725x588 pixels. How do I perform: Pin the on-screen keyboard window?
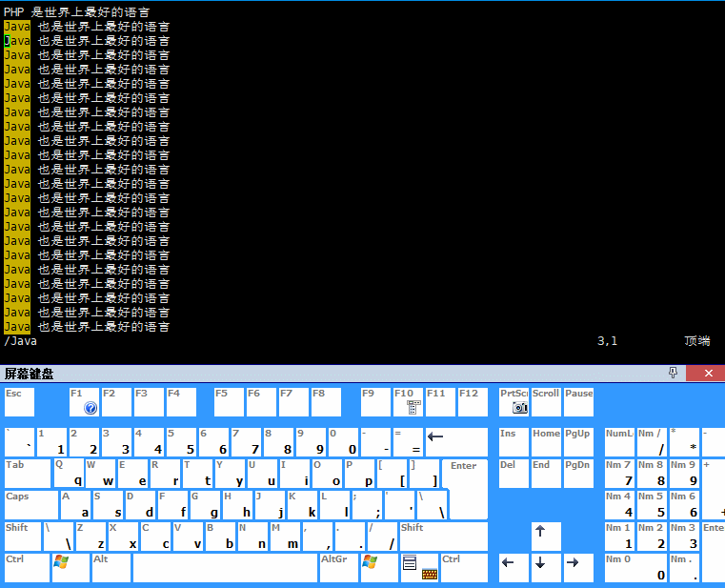tap(674, 373)
